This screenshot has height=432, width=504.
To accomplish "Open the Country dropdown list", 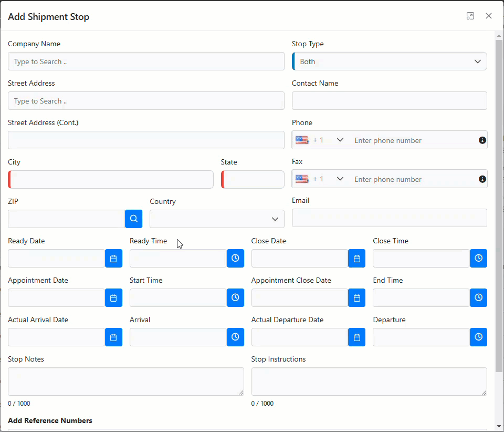I will [217, 219].
